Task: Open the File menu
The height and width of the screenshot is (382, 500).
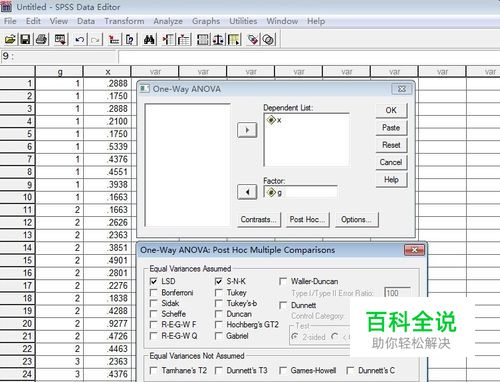Action: coord(10,21)
